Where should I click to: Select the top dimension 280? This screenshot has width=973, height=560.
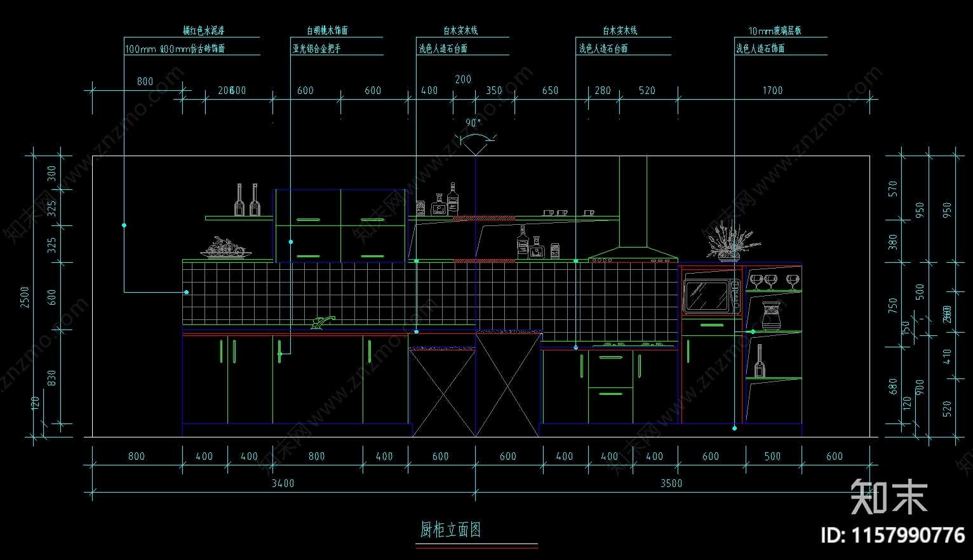point(603,91)
